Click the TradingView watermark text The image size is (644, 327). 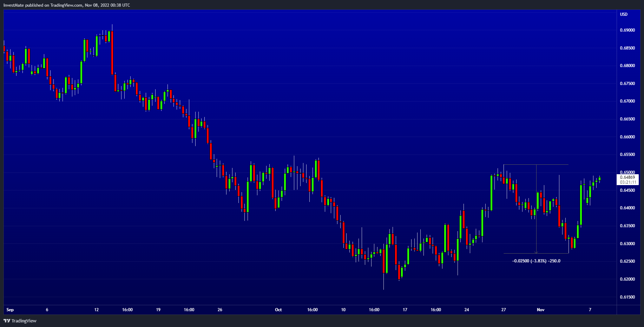[x=24, y=321]
